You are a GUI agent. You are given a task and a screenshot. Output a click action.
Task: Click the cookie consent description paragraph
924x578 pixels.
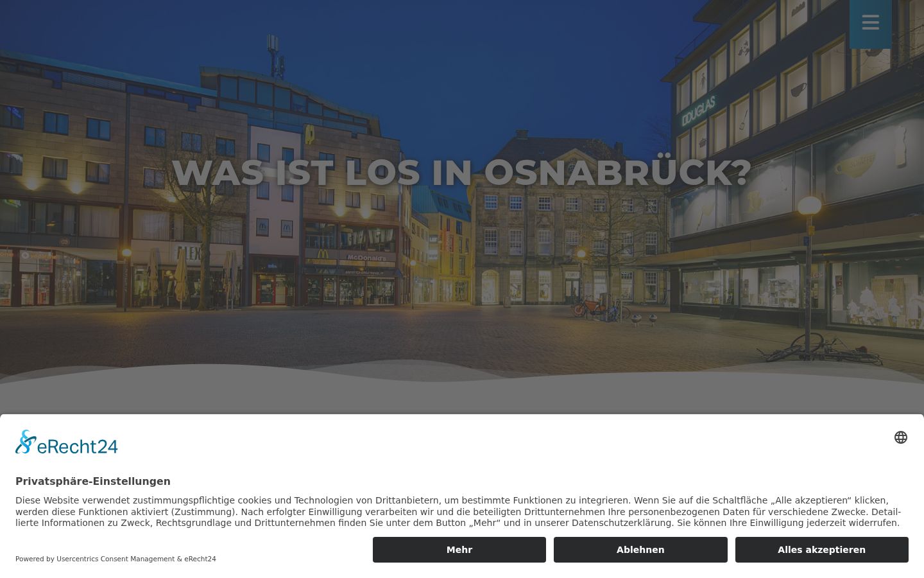(x=458, y=512)
